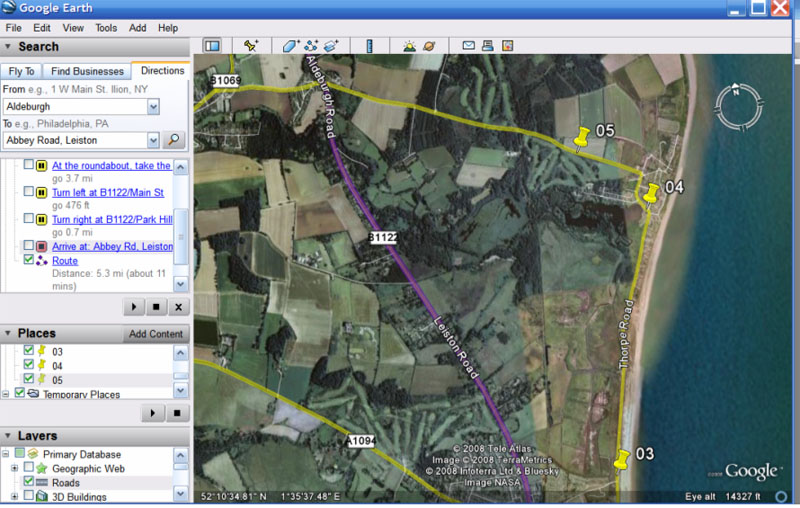Viewport: 800px width, 508px height.
Task: Open the Tools menu
Action: [x=106, y=28]
